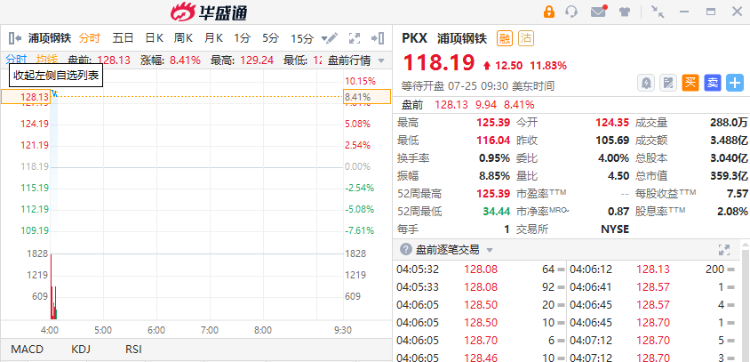Click the 沽 short-selling badge
The height and width of the screenshot is (362, 750).
(526, 38)
